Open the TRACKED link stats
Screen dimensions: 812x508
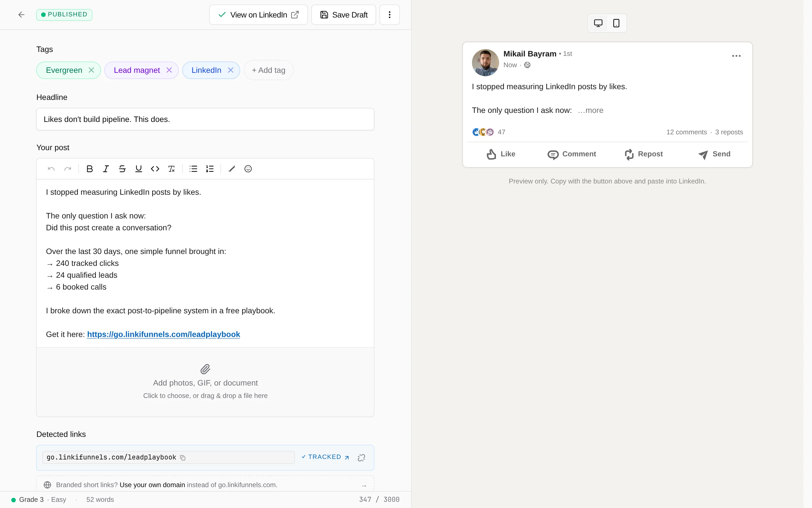(325, 457)
